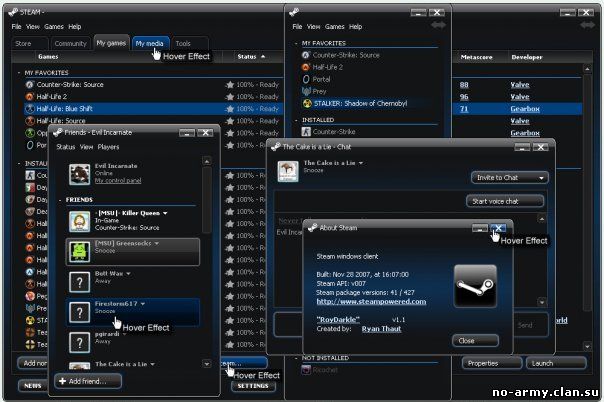This screenshot has height=402, width=604.
Task: Click Properties button
Action: pos(492,363)
